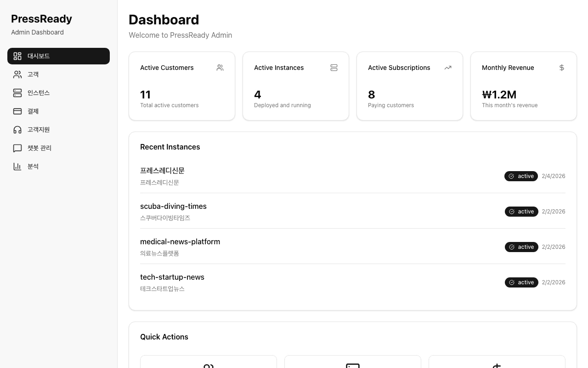Click the PressReady logo title
Screen dimensions: 588x368
pyautogui.click(x=41, y=19)
